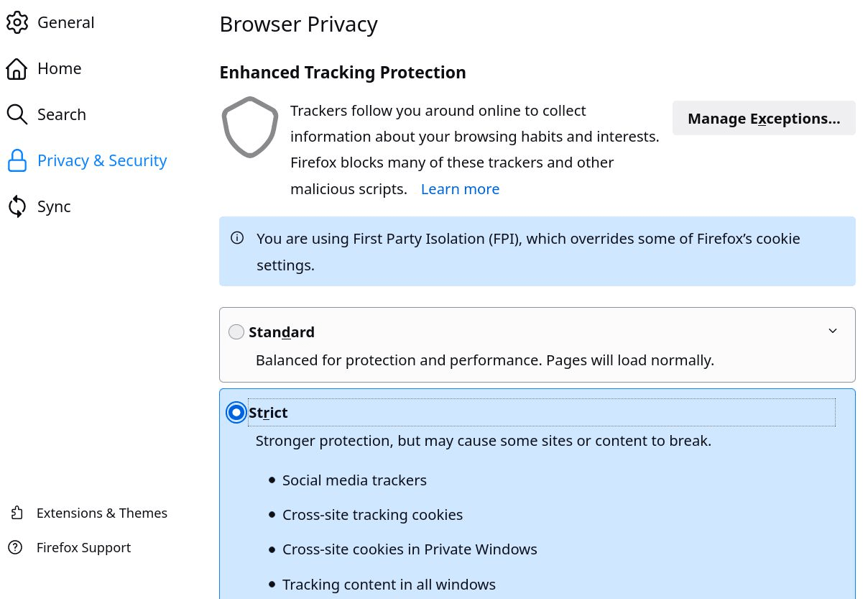Image resolution: width=868 pixels, height=599 pixels.
Task: Open the Sync settings category
Action: click(54, 206)
